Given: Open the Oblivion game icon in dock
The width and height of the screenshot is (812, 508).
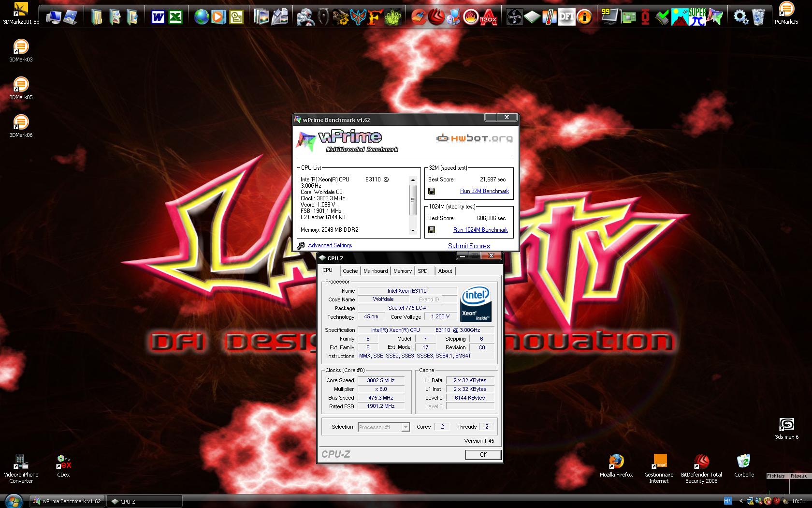Looking at the screenshot, I should pyautogui.click(x=323, y=17).
